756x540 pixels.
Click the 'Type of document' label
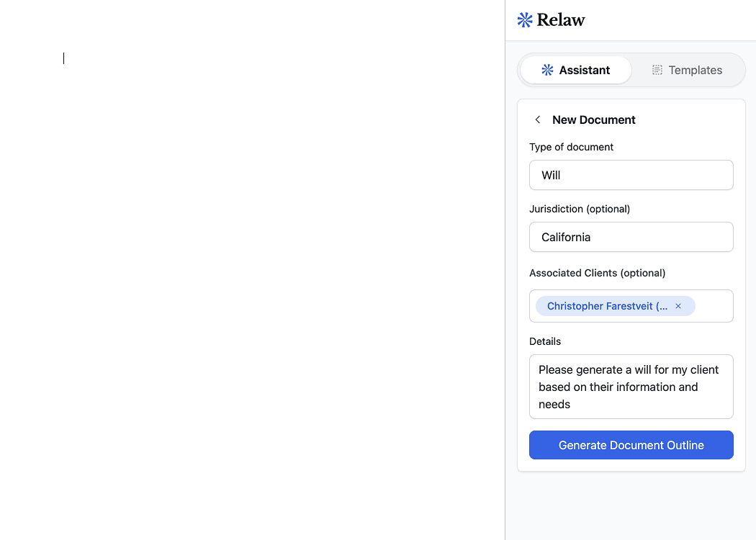pos(571,147)
